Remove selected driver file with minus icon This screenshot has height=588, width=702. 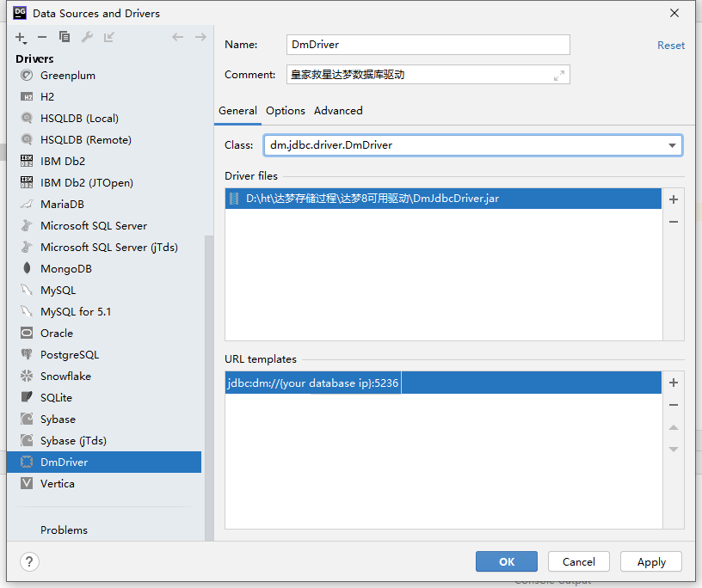(x=674, y=222)
